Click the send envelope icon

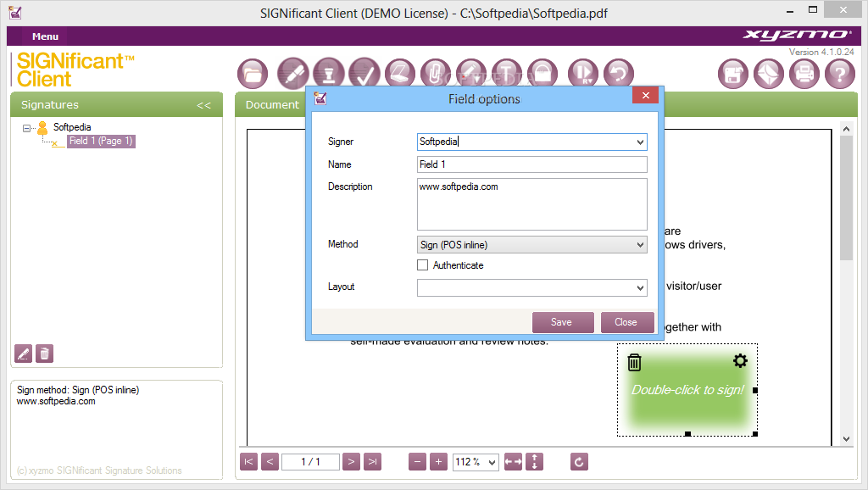769,74
